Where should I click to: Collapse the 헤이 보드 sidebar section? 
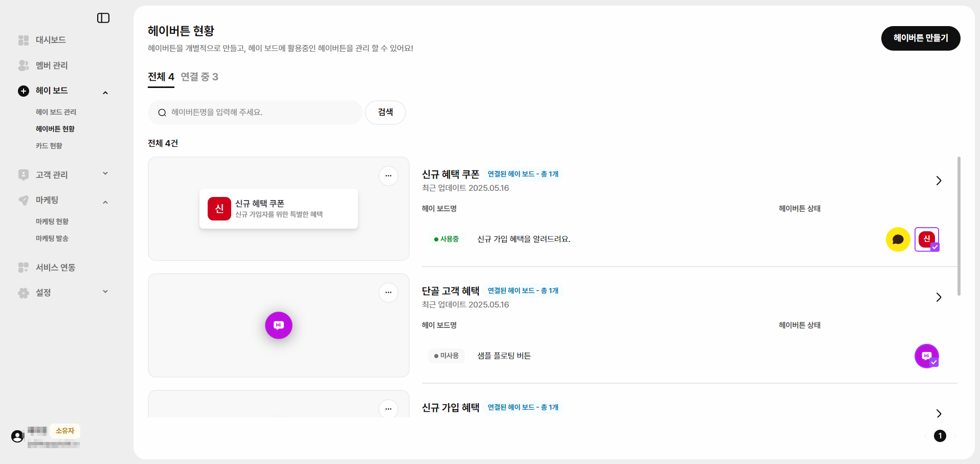coord(105,93)
